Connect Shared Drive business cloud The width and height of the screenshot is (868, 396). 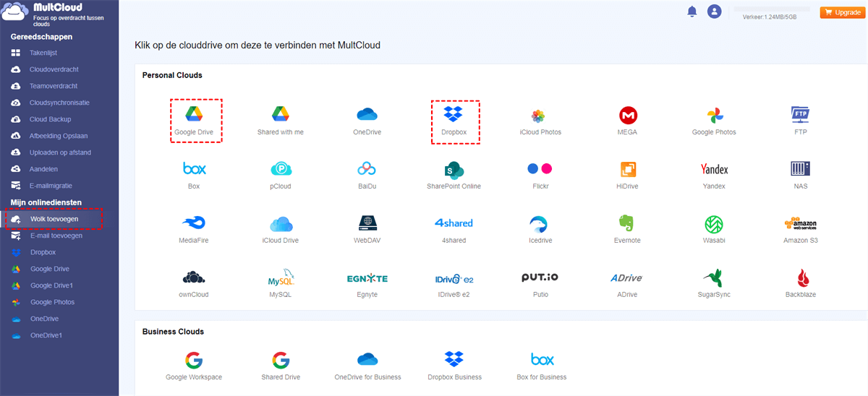pyautogui.click(x=281, y=366)
